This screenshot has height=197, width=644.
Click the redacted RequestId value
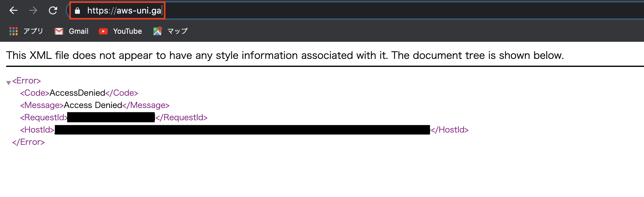111,117
